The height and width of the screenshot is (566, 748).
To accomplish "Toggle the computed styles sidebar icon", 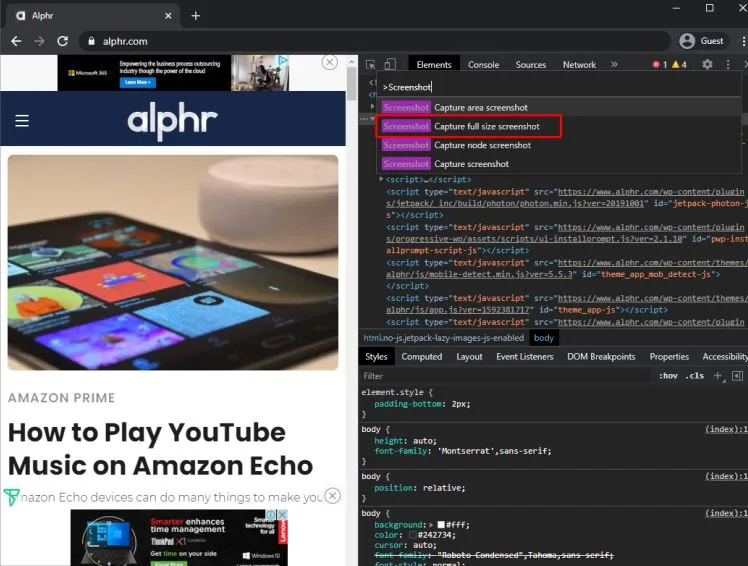I will click(x=738, y=376).
